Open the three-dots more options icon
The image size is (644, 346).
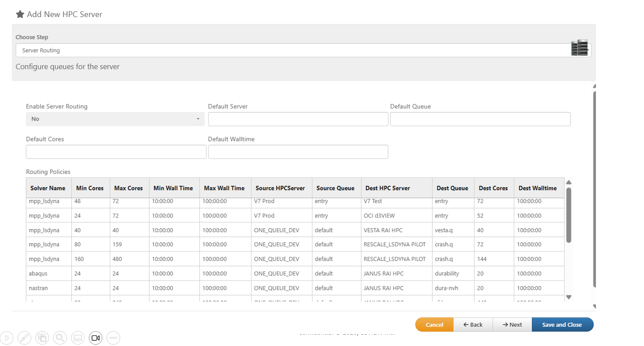tap(113, 338)
